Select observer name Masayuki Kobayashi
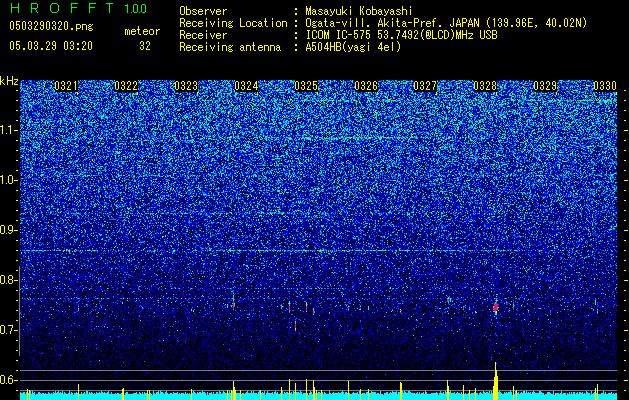The height and width of the screenshot is (400, 629). (x=359, y=11)
